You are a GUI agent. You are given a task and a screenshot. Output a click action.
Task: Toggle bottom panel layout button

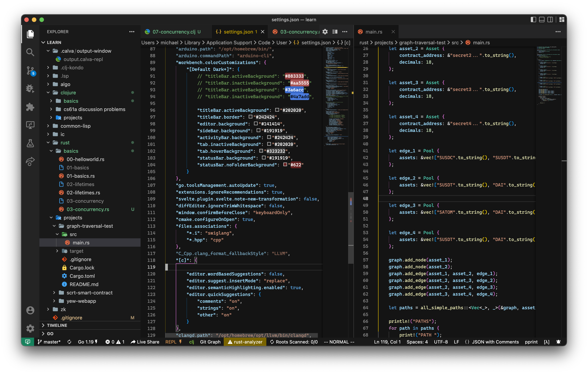(542, 20)
